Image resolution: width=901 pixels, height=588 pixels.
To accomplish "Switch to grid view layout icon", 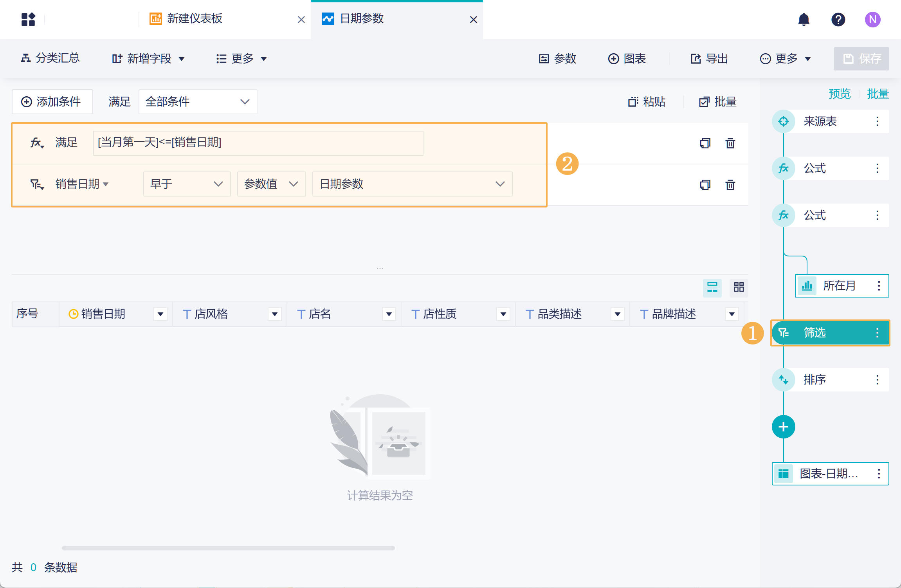I will click(x=739, y=288).
